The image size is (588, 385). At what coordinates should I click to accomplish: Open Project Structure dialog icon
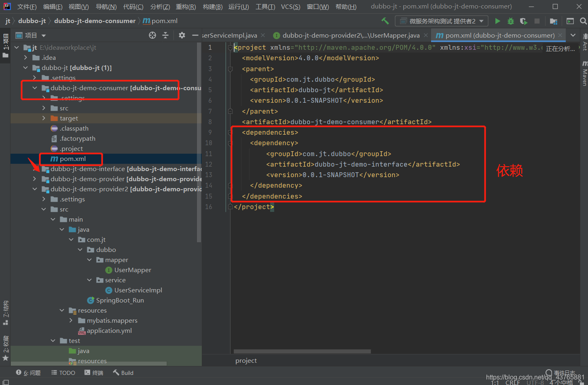pyautogui.click(x=554, y=21)
